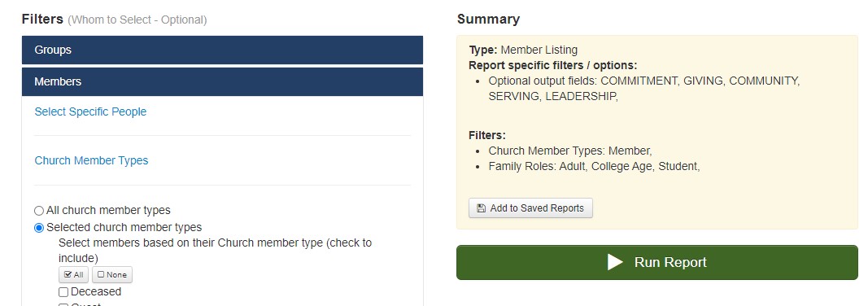Select the All church member types radio
Screen dimensions: 868x306
pos(39,210)
